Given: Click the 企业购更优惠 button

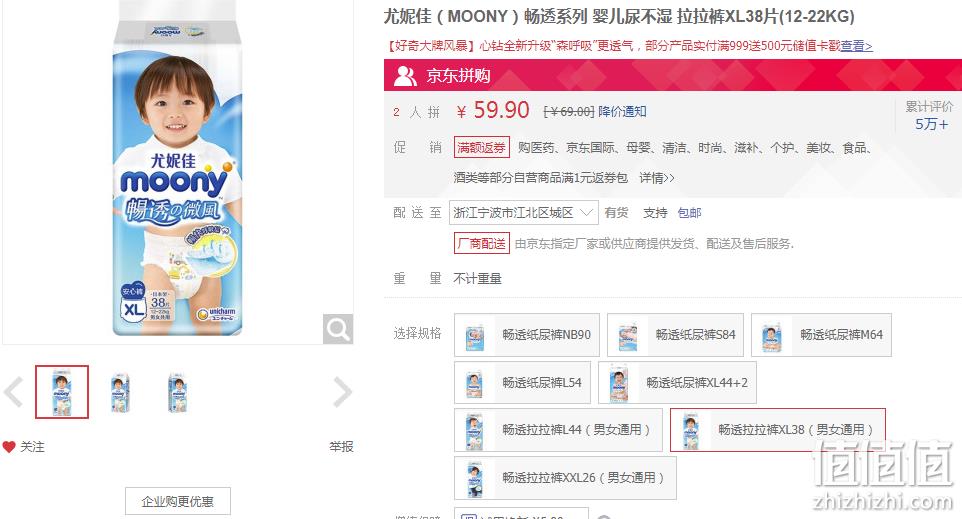Looking at the screenshot, I should [x=178, y=501].
